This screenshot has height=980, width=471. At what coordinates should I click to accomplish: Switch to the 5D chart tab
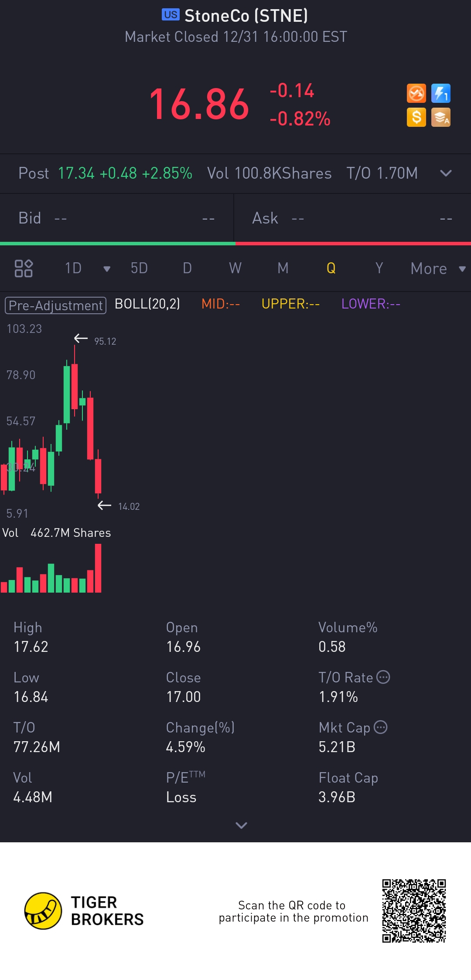coord(139,268)
